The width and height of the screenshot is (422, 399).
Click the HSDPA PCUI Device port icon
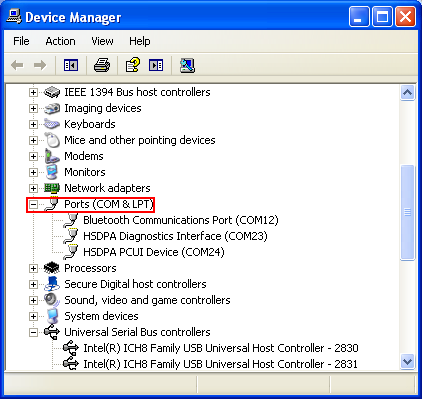tap(71, 252)
